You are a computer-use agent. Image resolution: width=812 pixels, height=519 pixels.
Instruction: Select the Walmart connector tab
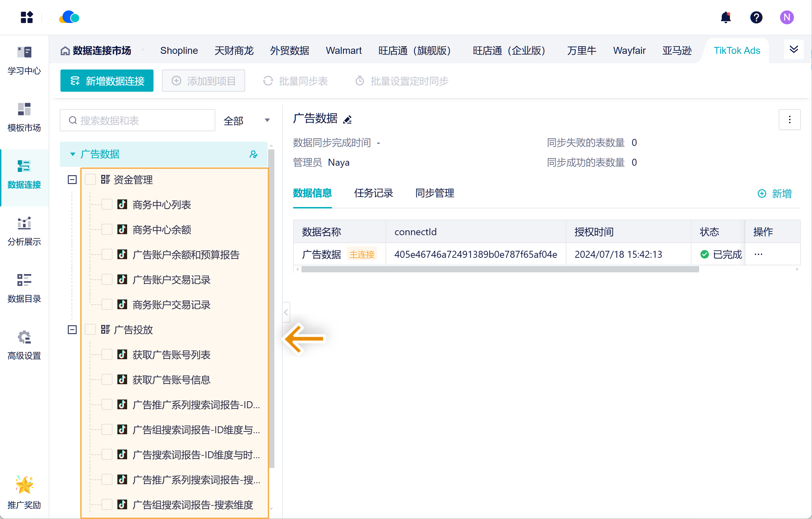coord(343,51)
